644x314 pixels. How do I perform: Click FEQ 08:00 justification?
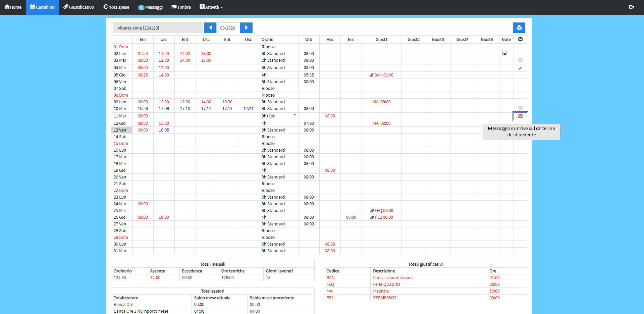[x=384, y=211]
